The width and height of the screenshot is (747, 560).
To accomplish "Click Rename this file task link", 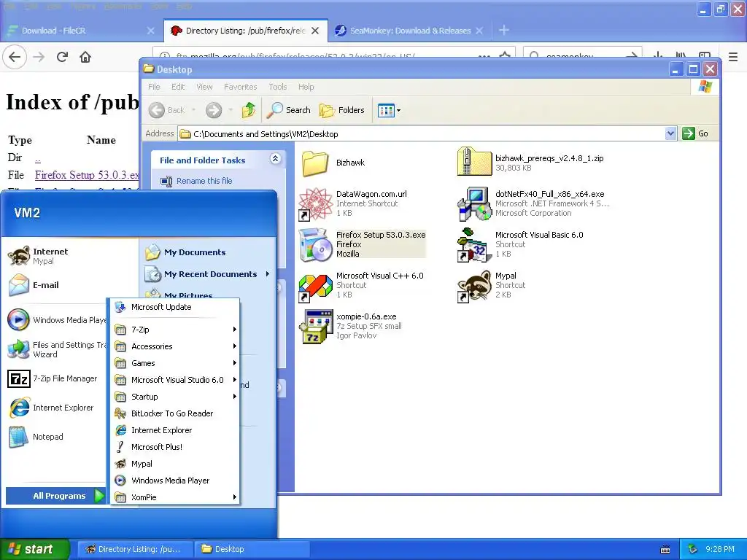I will [x=204, y=181].
